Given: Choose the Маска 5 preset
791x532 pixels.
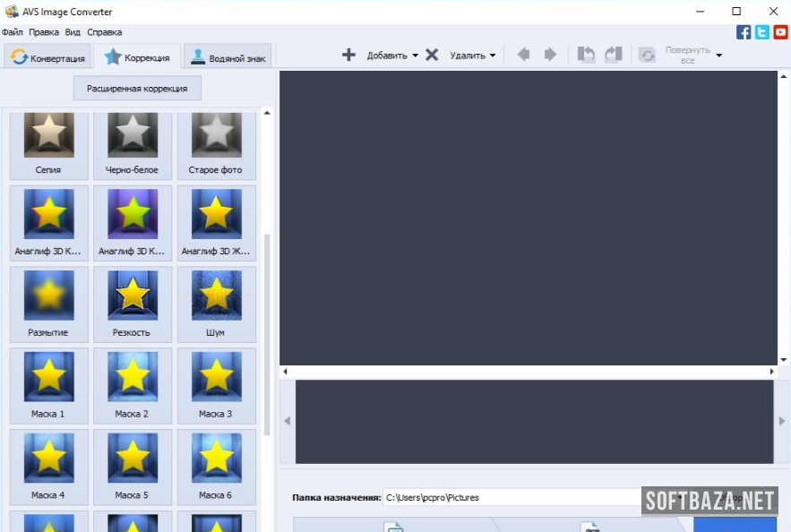Looking at the screenshot, I should coord(133,466).
